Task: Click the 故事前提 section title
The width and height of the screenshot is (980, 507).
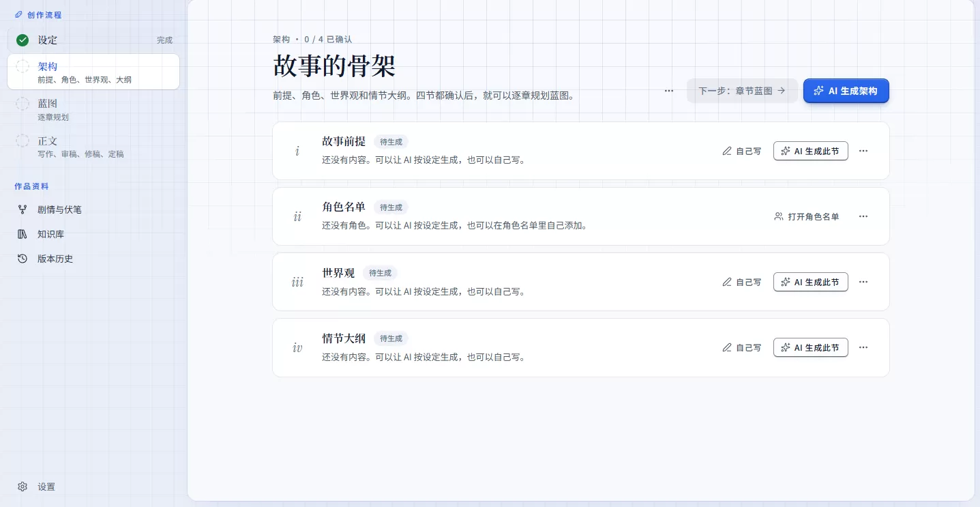Action: (x=344, y=142)
